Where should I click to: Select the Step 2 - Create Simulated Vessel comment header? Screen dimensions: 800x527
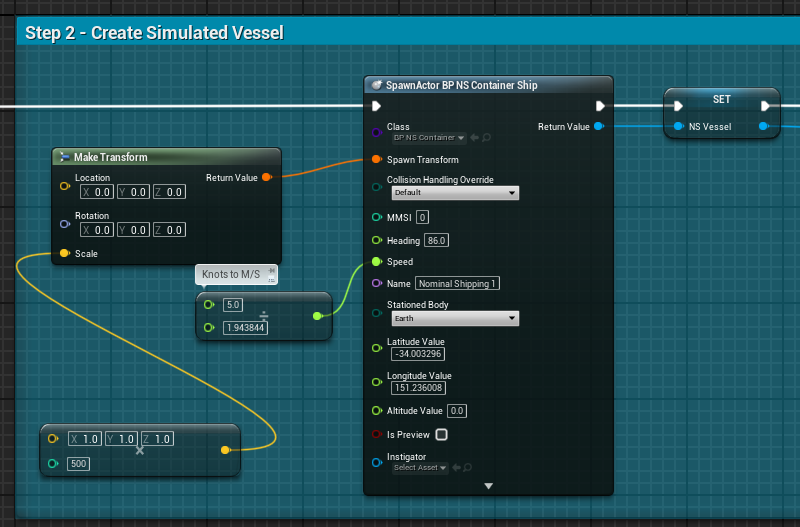[x=154, y=33]
